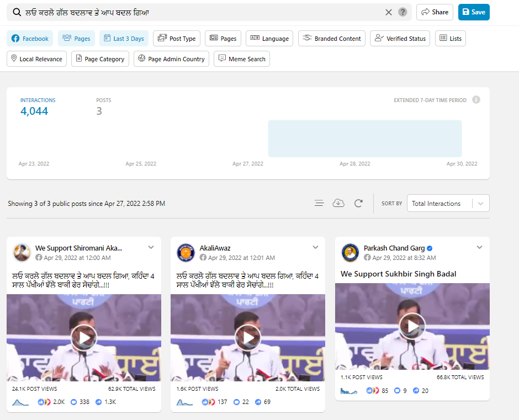This screenshot has width=519, height=420.
Task: Open the Post Type filter
Action: (x=177, y=39)
